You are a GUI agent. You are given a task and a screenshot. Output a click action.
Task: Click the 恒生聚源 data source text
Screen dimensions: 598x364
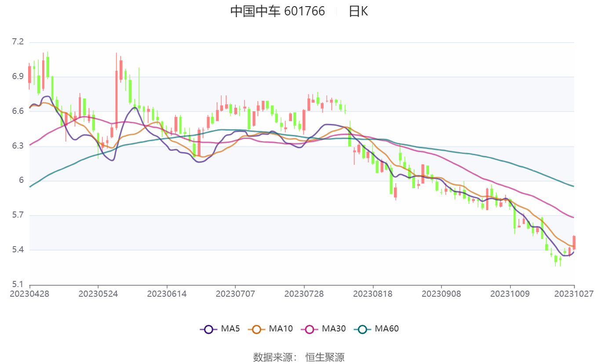point(325,357)
